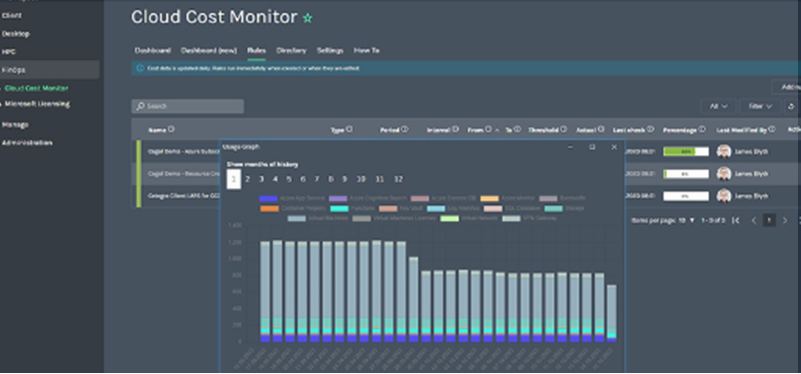Click the info icon beside Type column

[349, 129]
